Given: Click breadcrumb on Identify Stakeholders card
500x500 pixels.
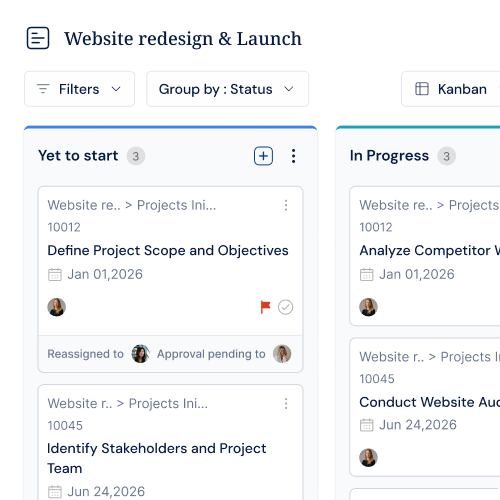Looking at the screenshot, I should pyautogui.click(x=128, y=403).
